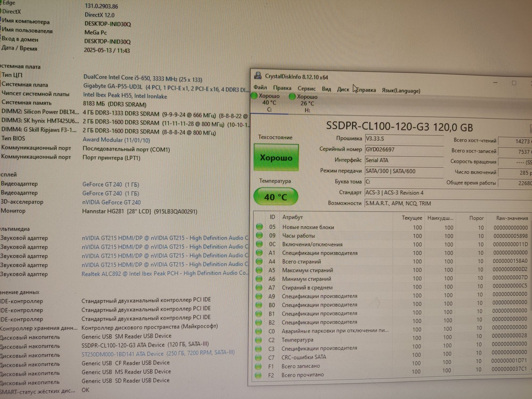Viewport: 532px width, 399px height.
Task: Select the Дата / Время row
Action: (x=65, y=49)
